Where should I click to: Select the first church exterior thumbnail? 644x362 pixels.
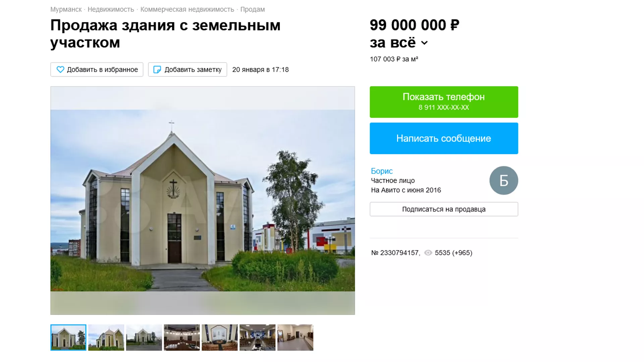click(x=68, y=338)
